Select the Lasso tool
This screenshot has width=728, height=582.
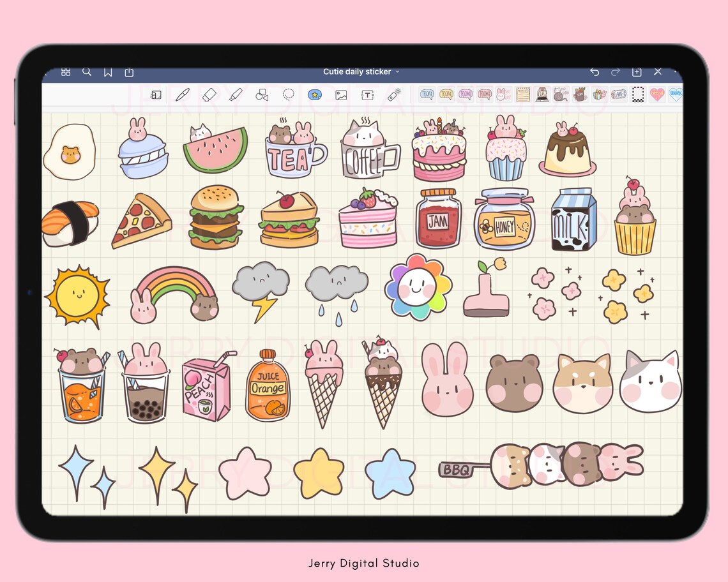[x=288, y=94]
